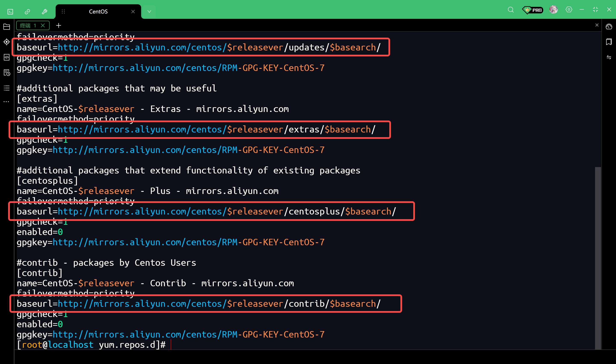Click the transfer arrows icon on right sidebar
Screen dimensions: 616x364
pyautogui.click(x=609, y=57)
